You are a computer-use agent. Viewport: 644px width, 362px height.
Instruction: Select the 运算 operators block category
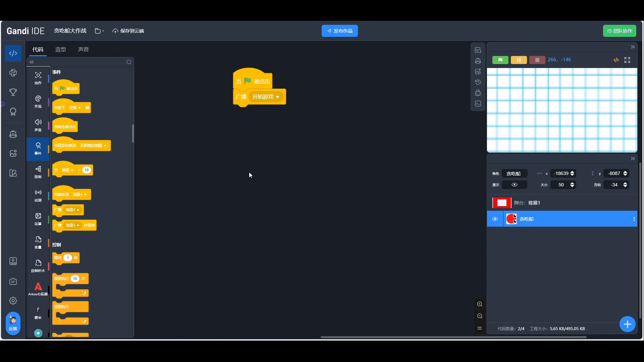(38, 219)
